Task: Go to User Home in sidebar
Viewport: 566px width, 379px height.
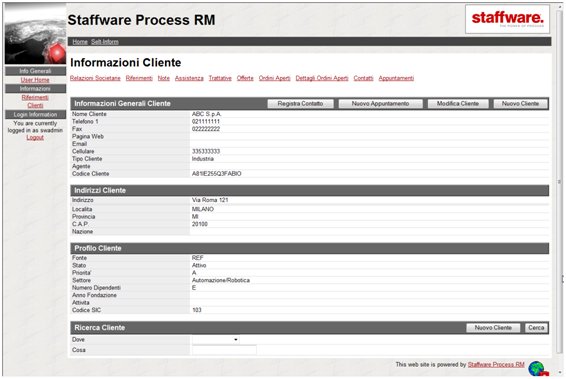Action: point(35,80)
